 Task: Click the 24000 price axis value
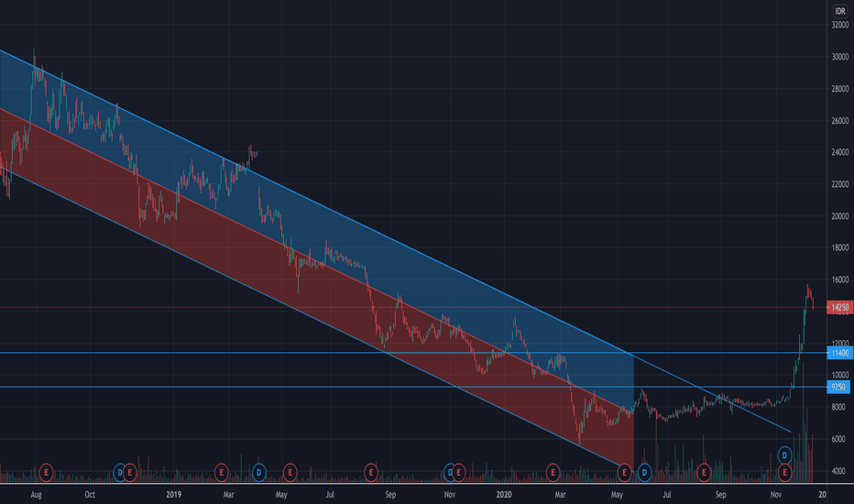pyautogui.click(x=840, y=152)
